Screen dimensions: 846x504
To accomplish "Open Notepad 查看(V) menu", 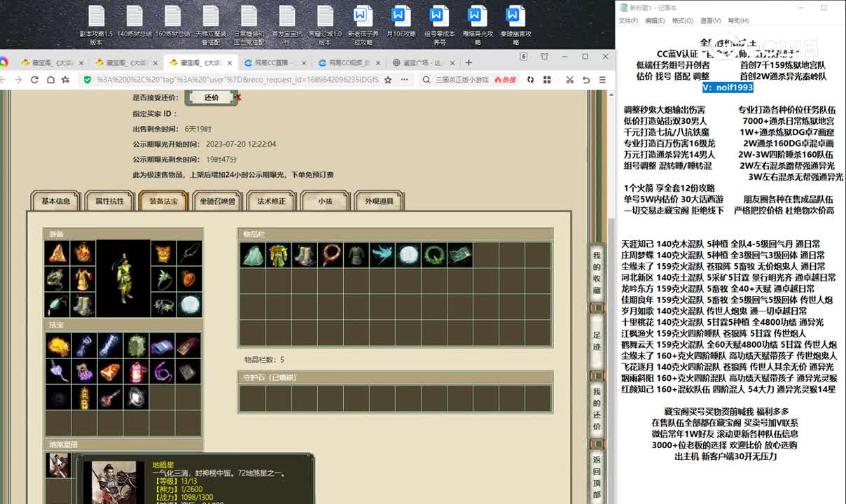I will (x=710, y=21).
